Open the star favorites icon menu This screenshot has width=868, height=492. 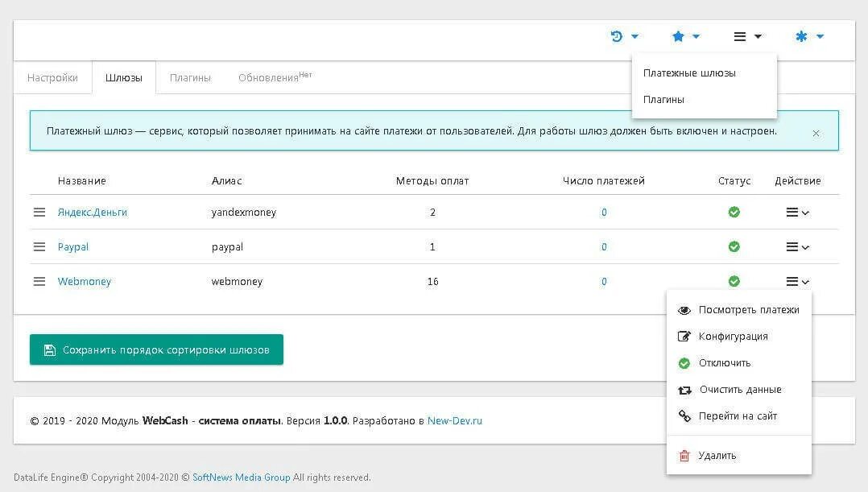[x=678, y=36]
